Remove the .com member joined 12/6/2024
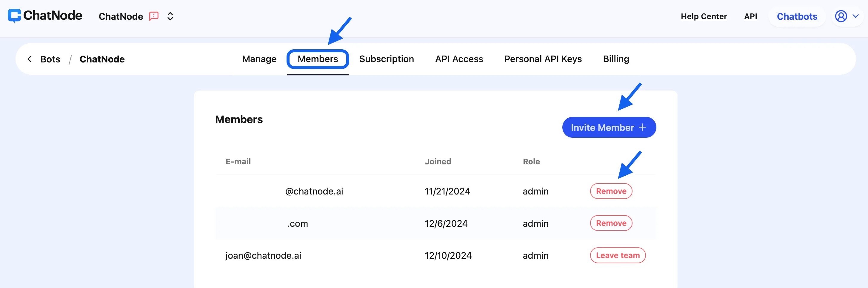The width and height of the screenshot is (868, 288). (611, 223)
